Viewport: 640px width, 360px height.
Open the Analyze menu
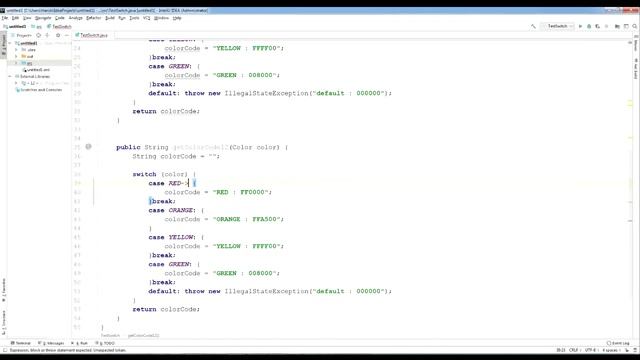coord(76,18)
